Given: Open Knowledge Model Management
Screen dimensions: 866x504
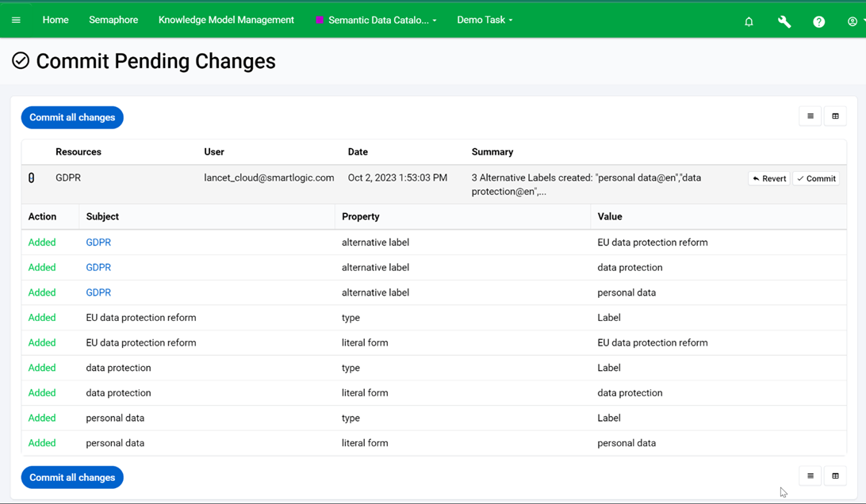Looking at the screenshot, I should tap(226, 20).
